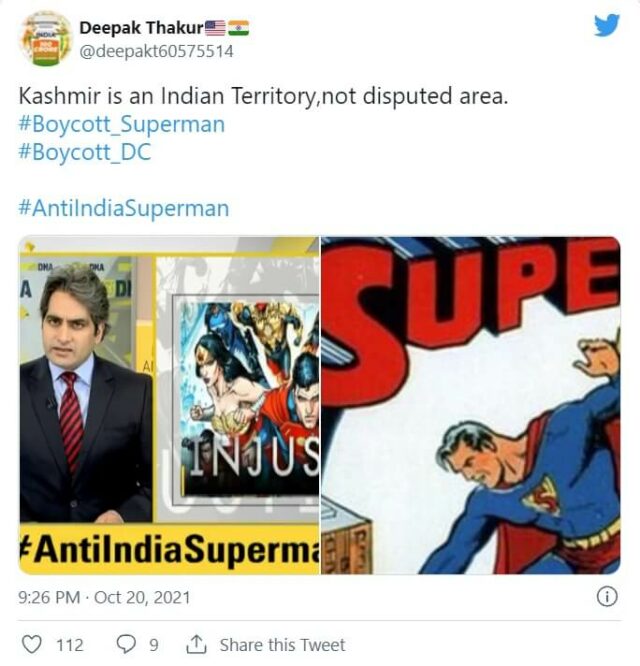Image resolution: width=640 pixels, height=666 pixels.
Task: Like the tweet with heart icon
Action: tap(32, 644)
